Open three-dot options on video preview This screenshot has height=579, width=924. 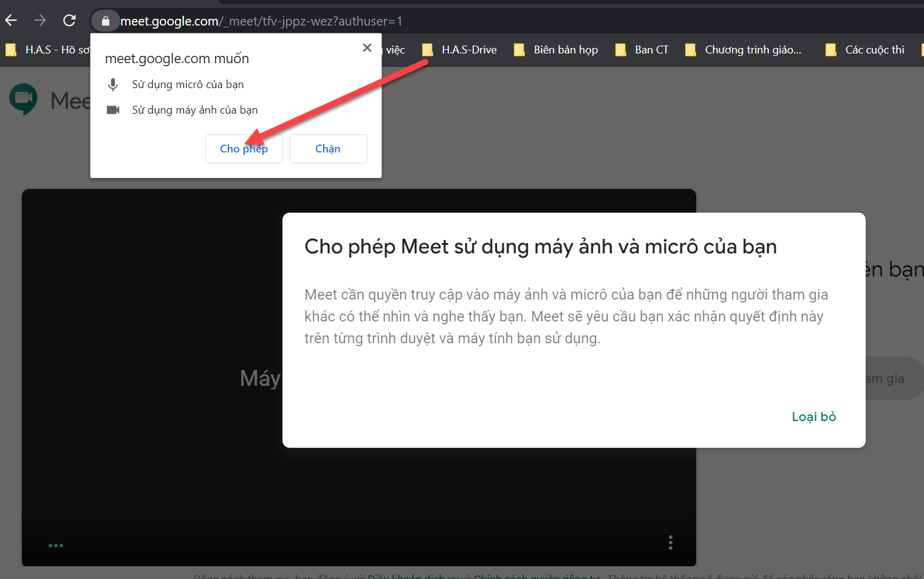(x=670, y=543)
